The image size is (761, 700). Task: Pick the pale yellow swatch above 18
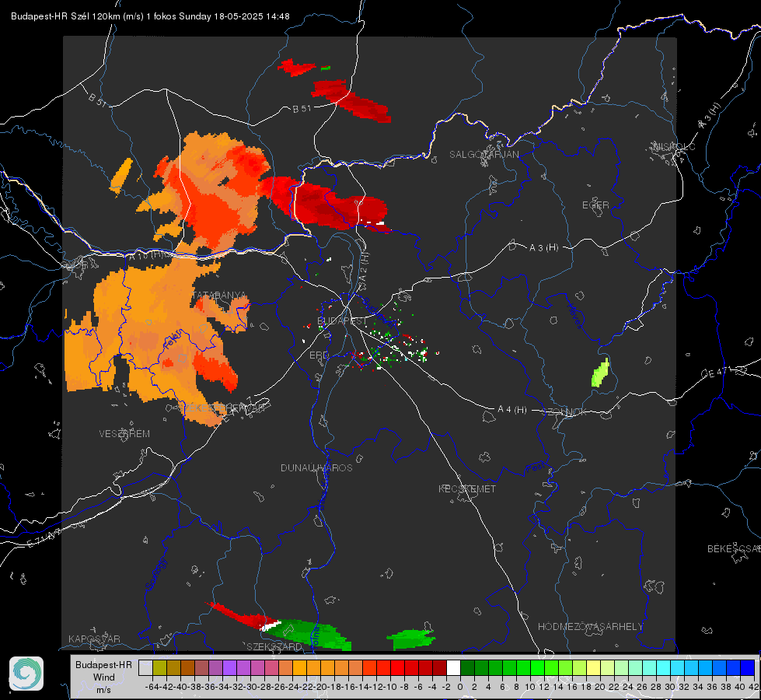click(594, 667)
